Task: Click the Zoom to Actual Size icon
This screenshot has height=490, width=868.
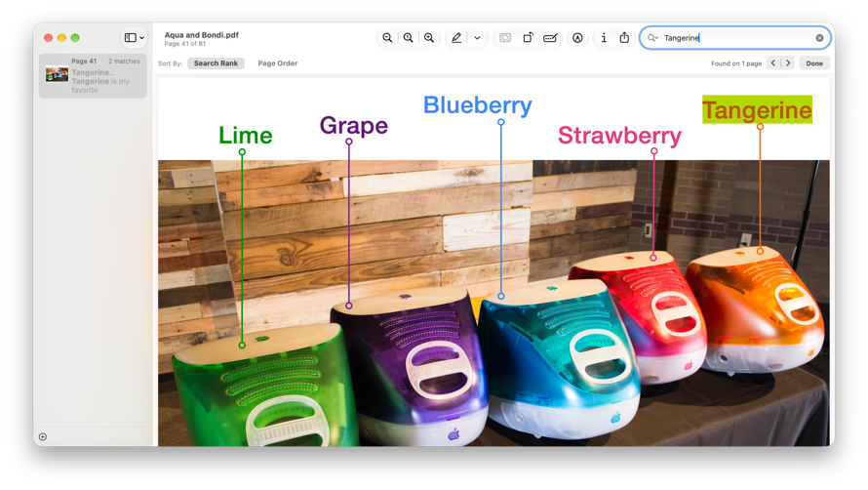Action: coord(408,38)
